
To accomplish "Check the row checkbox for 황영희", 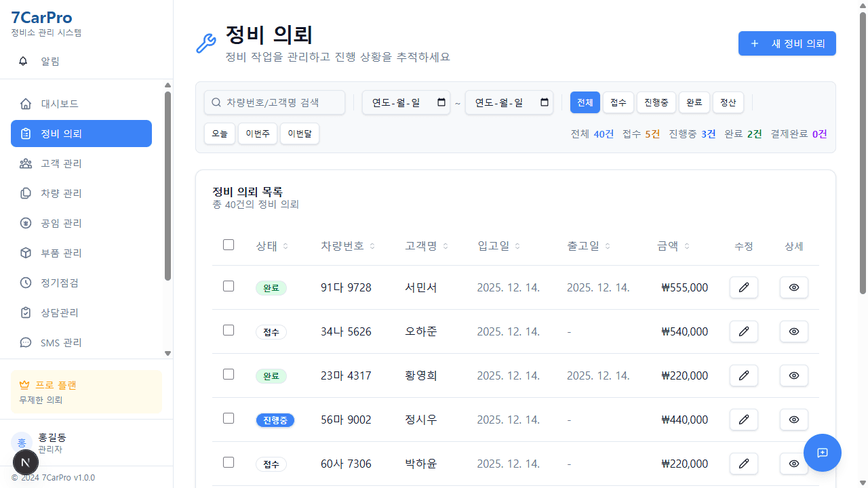I will [229, 374].
